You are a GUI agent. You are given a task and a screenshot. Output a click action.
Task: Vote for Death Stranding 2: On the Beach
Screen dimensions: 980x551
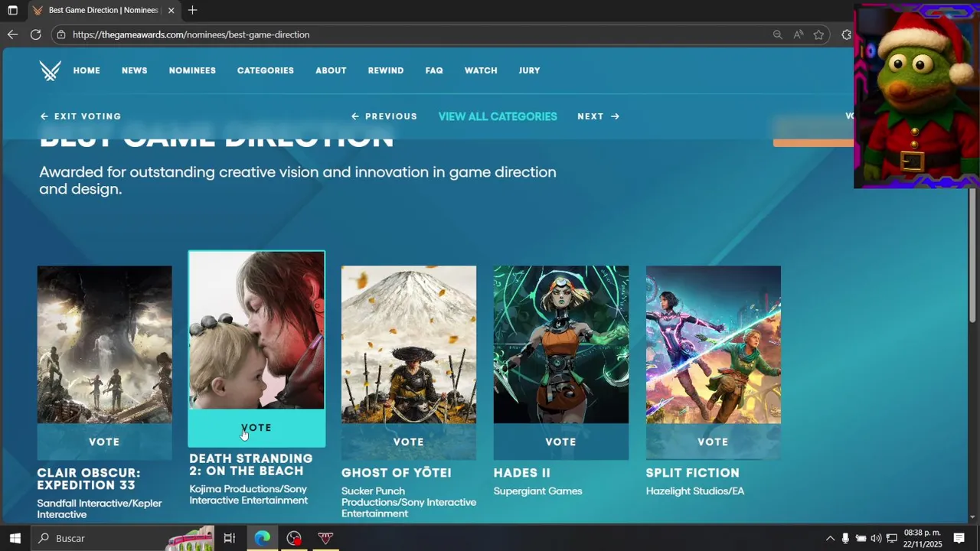point(256,428)
